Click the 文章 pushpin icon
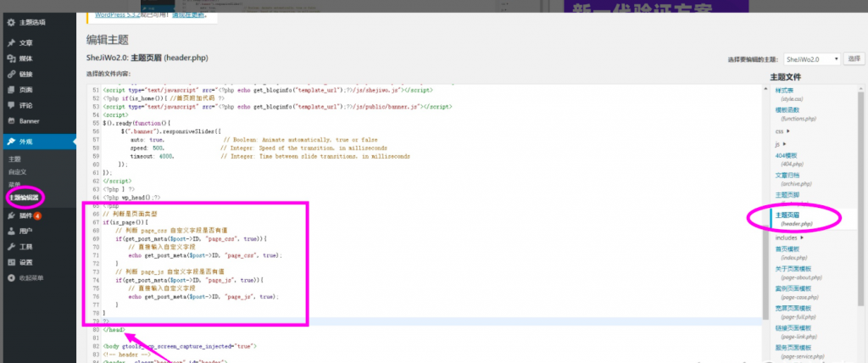The image size is (868, 363). coord(11,42)
